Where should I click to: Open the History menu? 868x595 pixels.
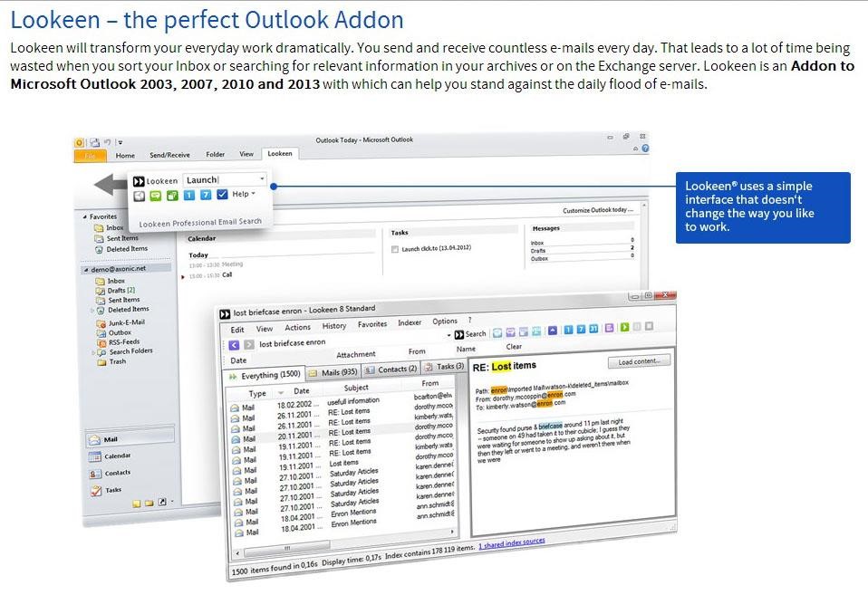(333, 326)
